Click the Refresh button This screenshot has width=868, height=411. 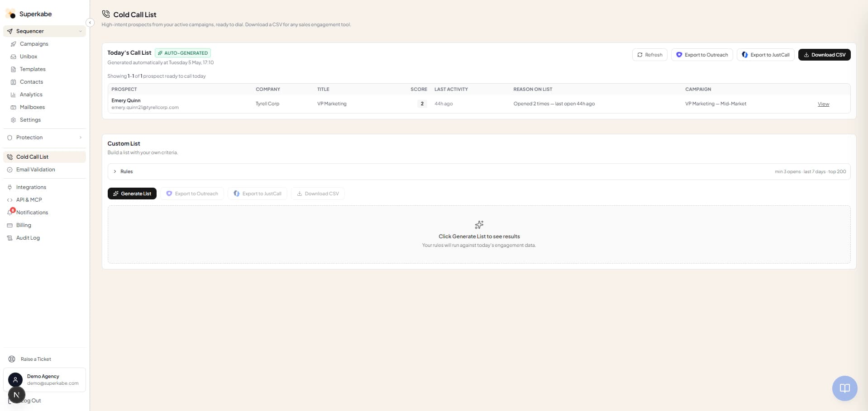point(649,55)
